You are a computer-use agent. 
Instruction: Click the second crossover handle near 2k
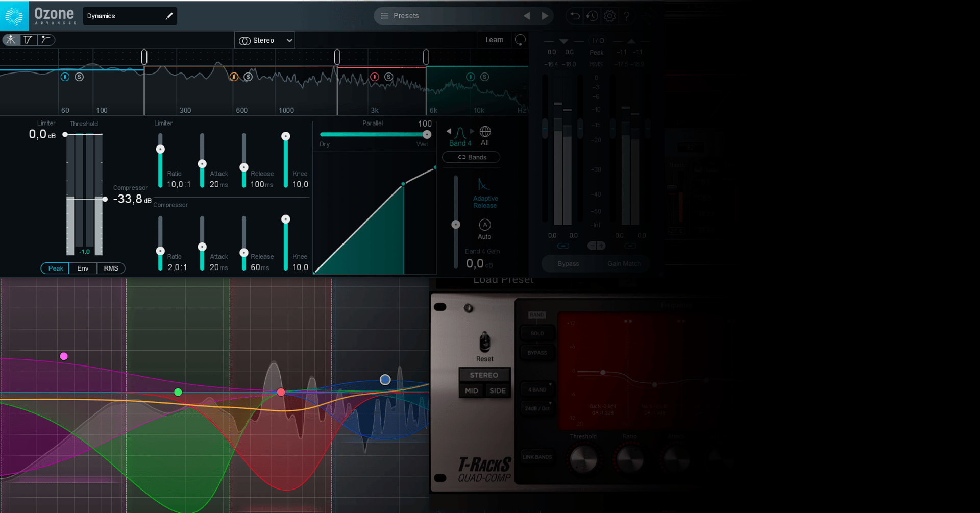(x=337, y=57)
